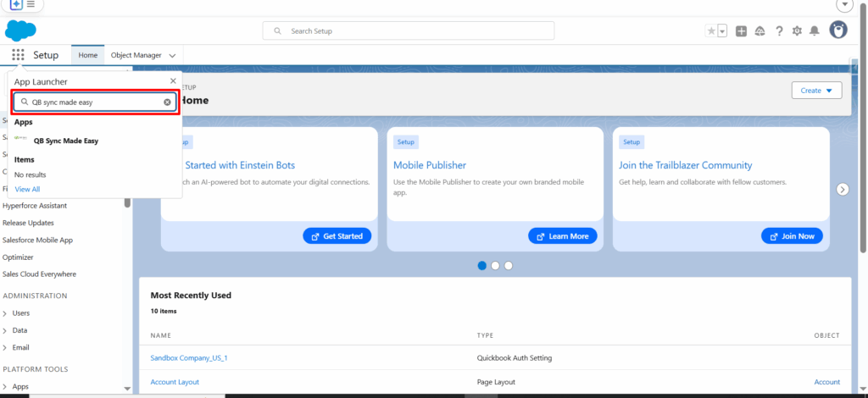The image size is (868, 398).
Task: Clear the App Launcher search text
Action: (x=167, y=102)
